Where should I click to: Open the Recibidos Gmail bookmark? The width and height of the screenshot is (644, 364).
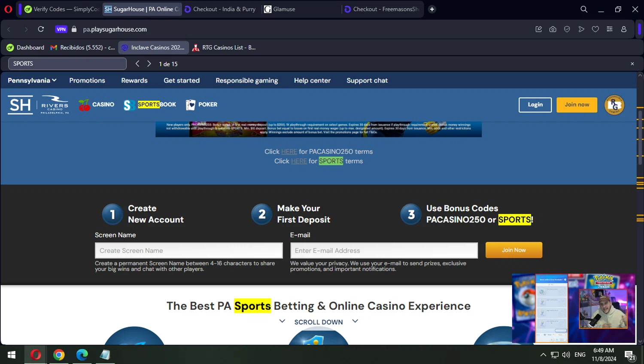(x=82, y=47)
